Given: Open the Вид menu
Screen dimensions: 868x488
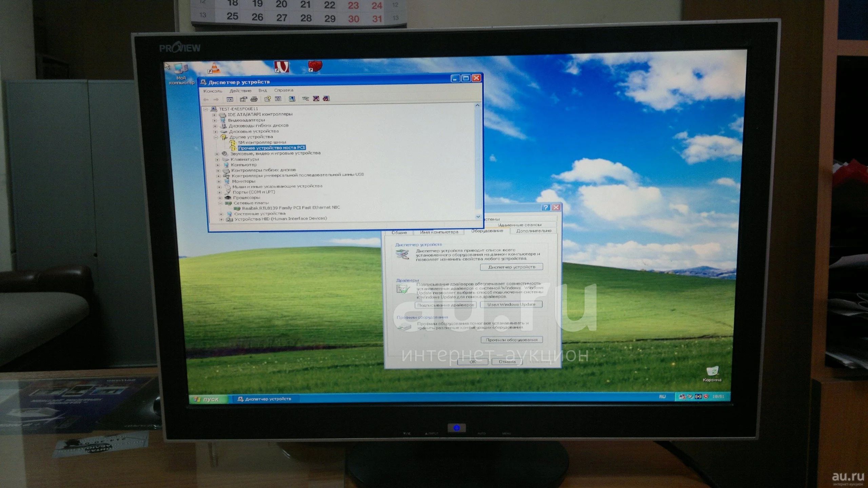Looking at the screenshot, I should point(262,90).
